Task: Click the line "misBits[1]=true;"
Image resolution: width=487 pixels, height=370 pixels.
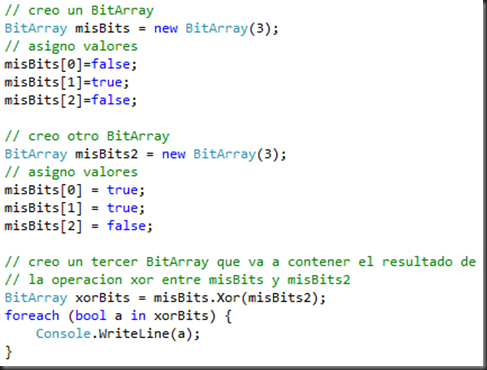Action: point(67,82)
